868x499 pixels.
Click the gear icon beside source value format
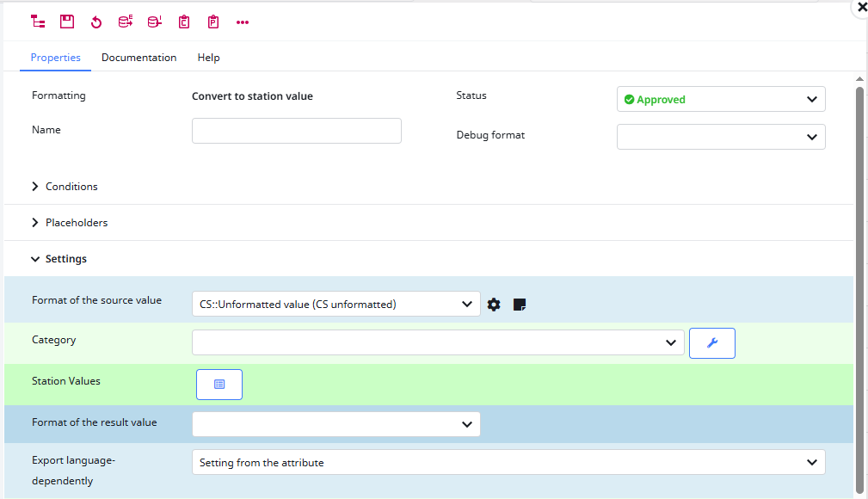click(x=493, y=304)
